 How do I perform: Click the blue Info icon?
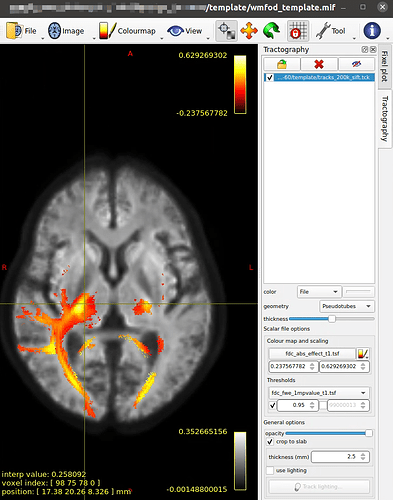(372, 31)
